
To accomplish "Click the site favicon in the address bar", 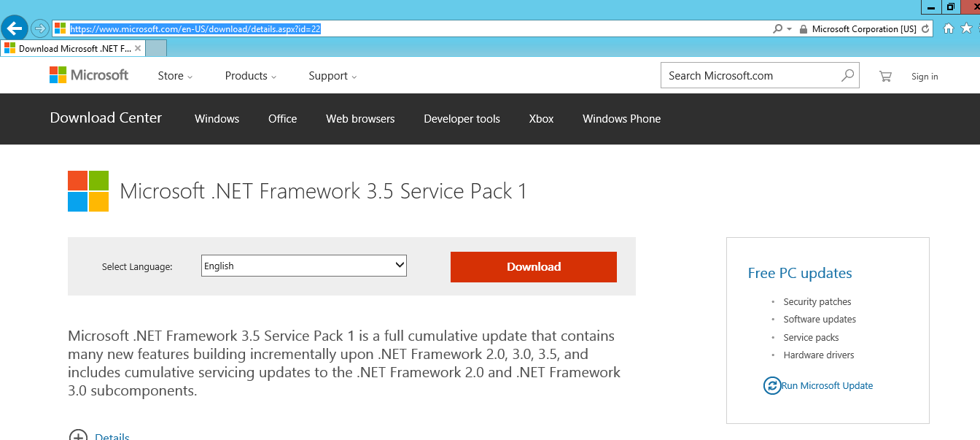I will point(60,28).
